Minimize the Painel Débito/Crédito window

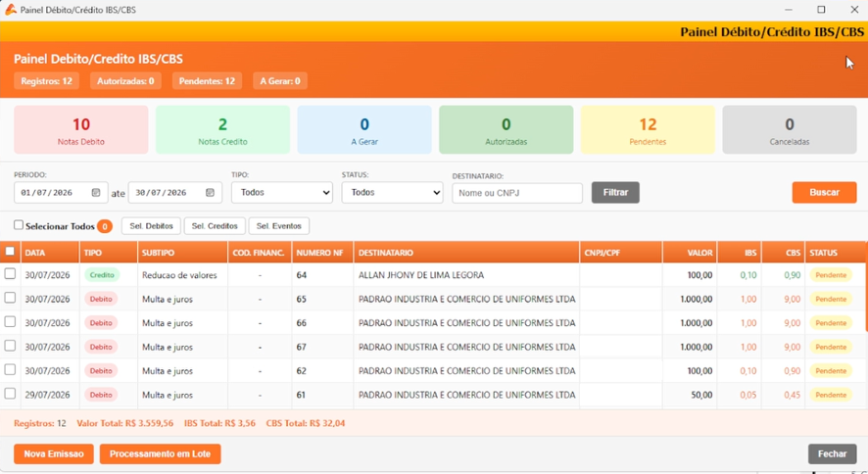click(x=789, y=10)
